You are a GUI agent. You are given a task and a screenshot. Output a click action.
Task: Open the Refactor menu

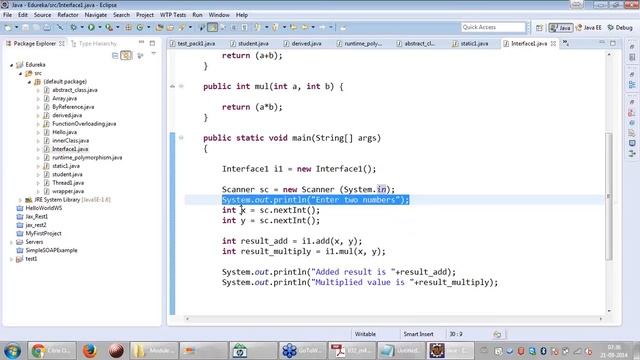(68, 15)
